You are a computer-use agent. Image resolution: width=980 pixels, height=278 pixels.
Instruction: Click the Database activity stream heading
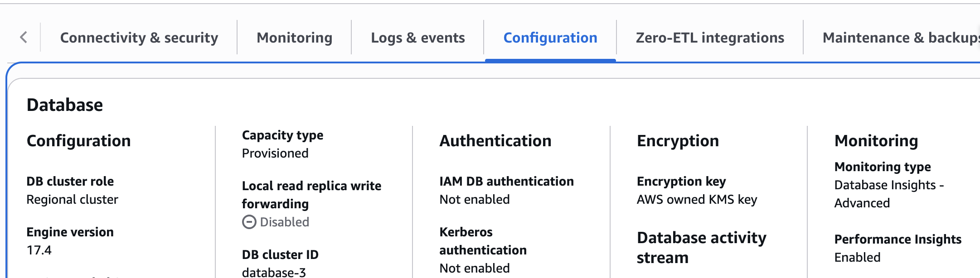tap(701, 247)
